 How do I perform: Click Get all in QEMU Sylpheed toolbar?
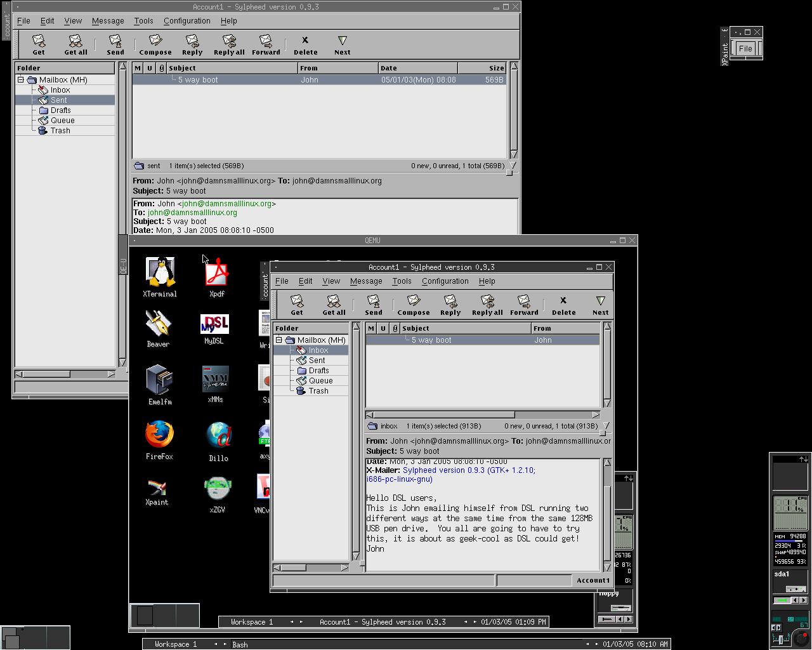[x=334, y=305]
